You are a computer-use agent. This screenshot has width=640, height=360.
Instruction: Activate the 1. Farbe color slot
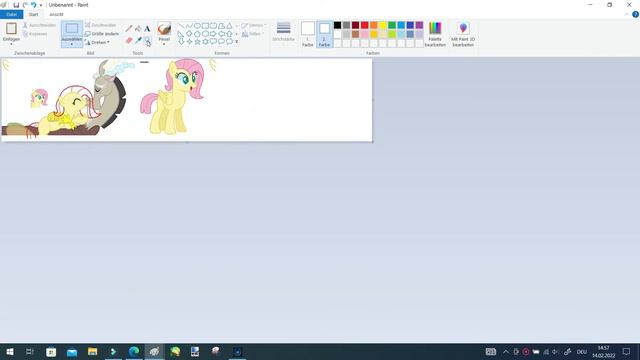click(308, 34)
